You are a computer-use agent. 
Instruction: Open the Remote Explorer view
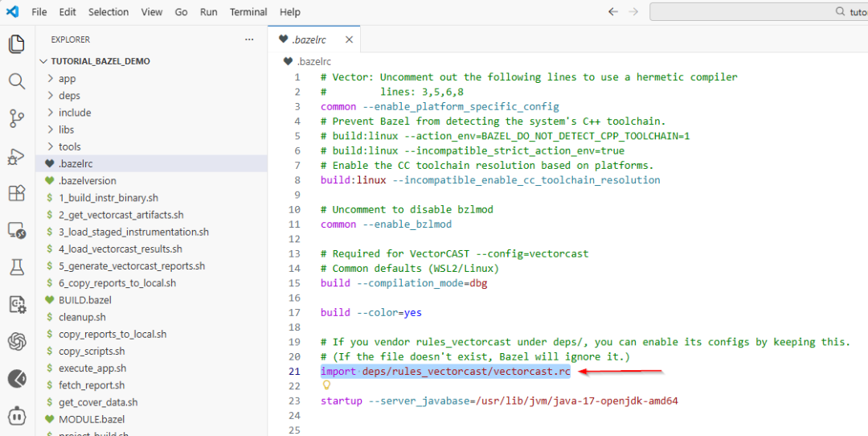(17, 230)
